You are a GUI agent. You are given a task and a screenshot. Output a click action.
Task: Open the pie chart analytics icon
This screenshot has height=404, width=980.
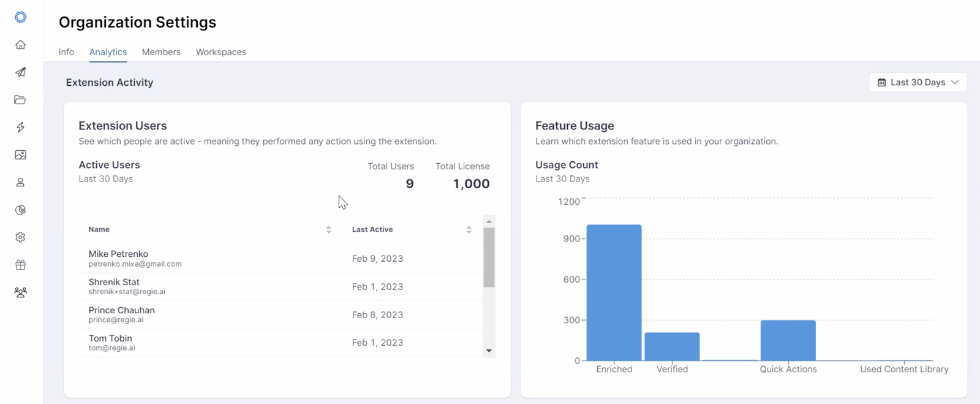[20, 210]
